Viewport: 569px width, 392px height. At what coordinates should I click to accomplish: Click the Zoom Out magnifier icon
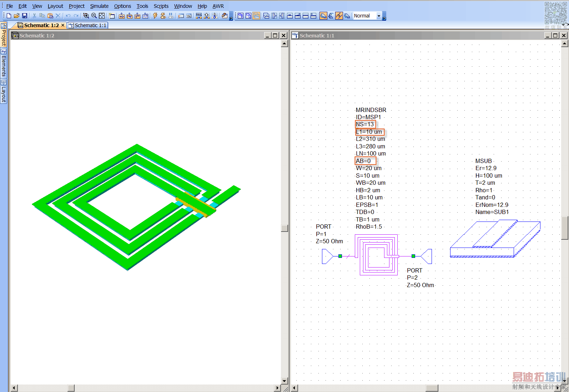click(x=94, y=16)
